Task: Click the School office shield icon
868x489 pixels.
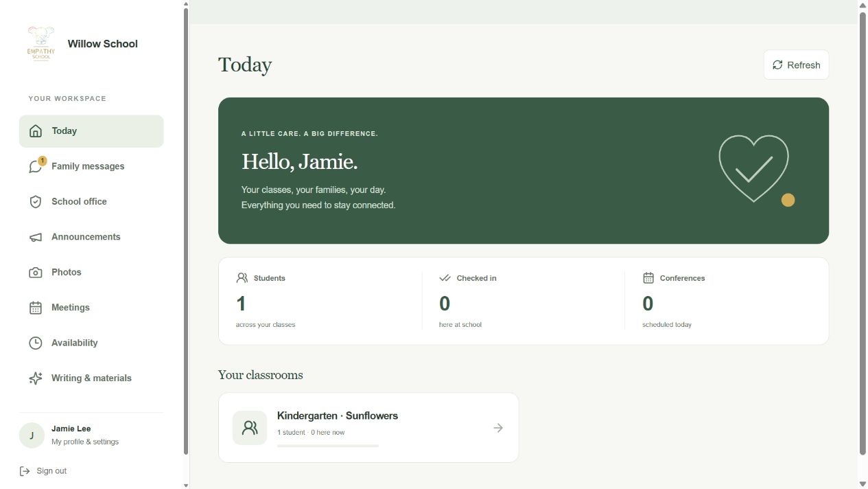Action: pos(36,202)
